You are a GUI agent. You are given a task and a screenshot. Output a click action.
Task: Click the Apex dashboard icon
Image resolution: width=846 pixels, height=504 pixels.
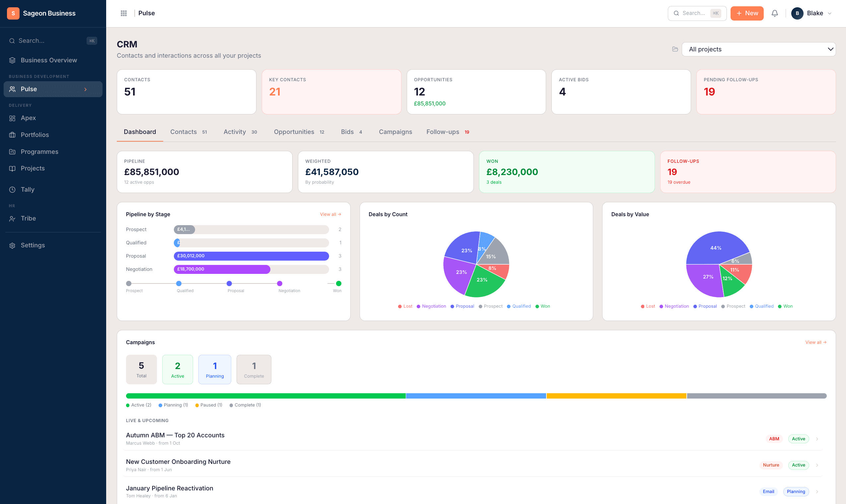[x=12, y=118]
